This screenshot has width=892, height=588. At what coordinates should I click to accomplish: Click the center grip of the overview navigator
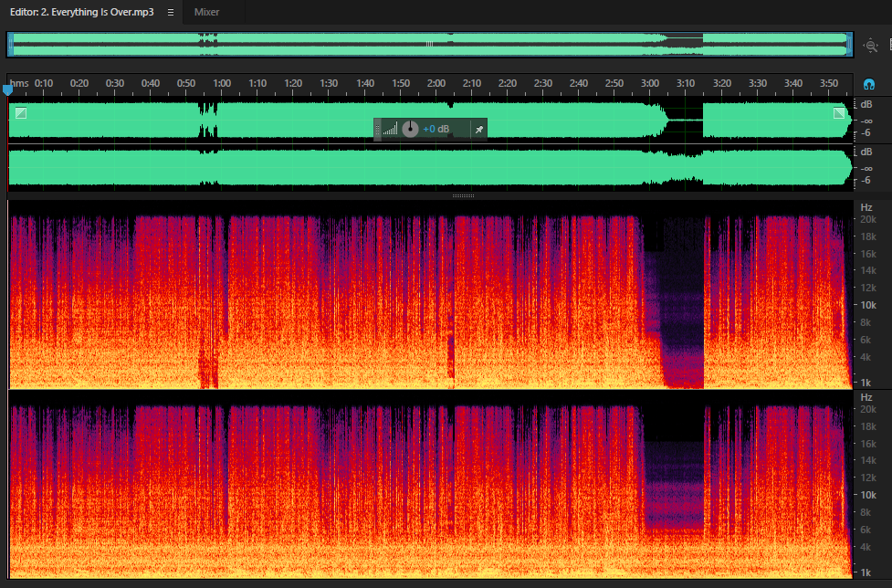[x=429, y=44]
